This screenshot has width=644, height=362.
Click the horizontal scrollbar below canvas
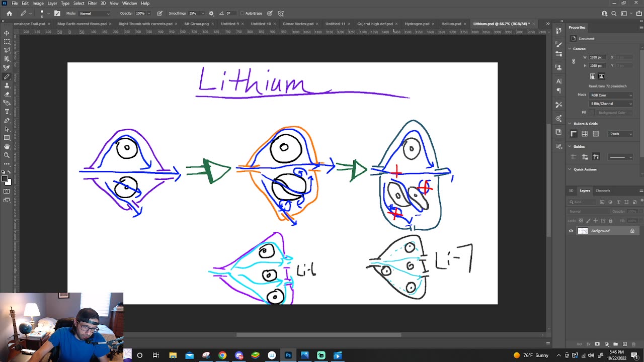click(318, 335)
